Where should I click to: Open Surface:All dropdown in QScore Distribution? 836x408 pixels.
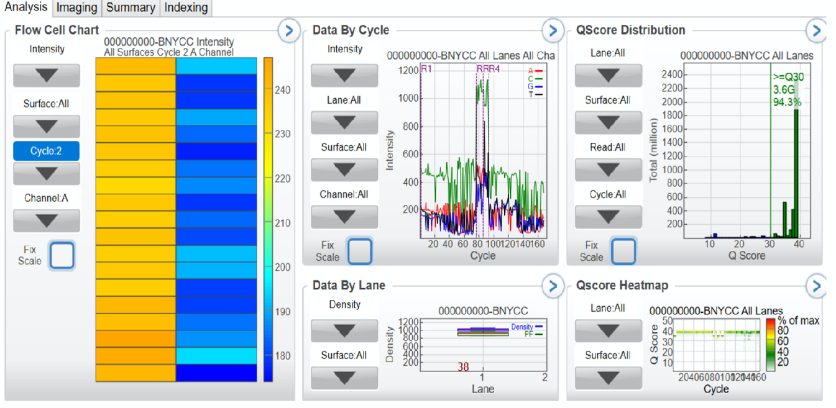608,123
